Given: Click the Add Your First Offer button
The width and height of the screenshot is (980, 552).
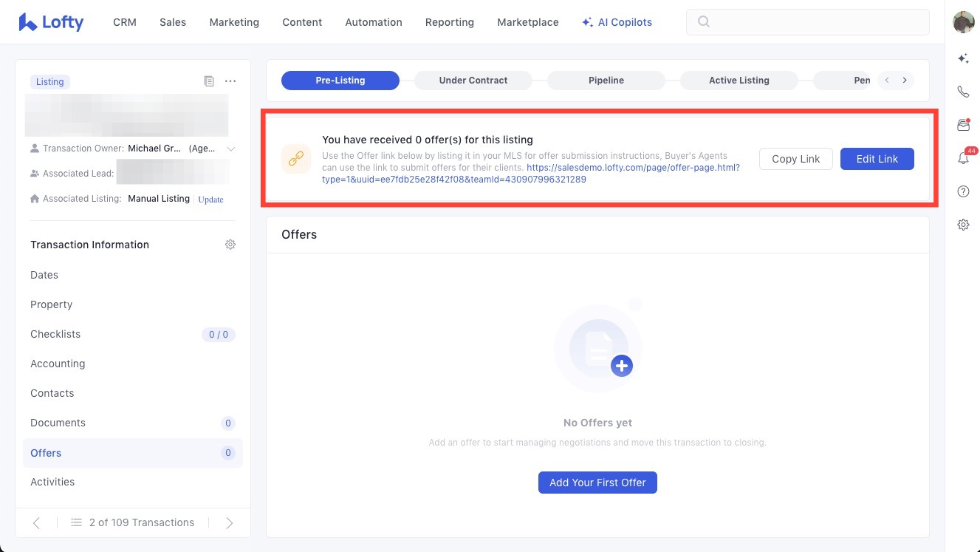Looking at the screenshot, I should 597,483.
